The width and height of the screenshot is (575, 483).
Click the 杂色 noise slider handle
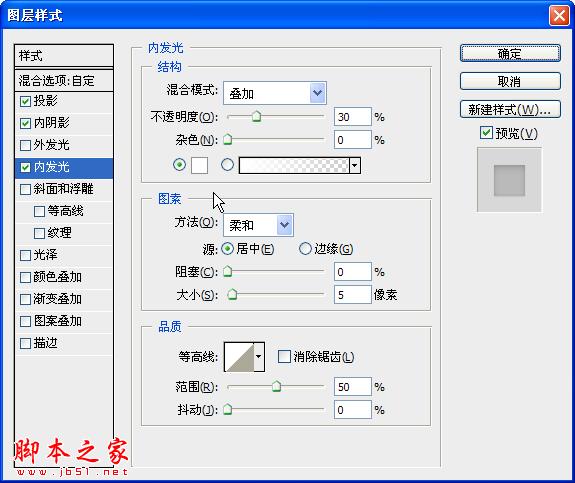click(x=228, y=139)
